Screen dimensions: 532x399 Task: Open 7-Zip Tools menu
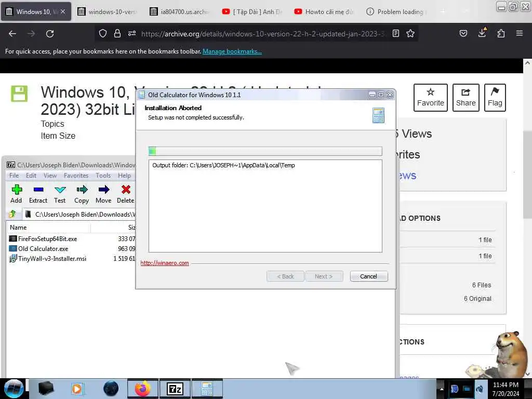103,176
